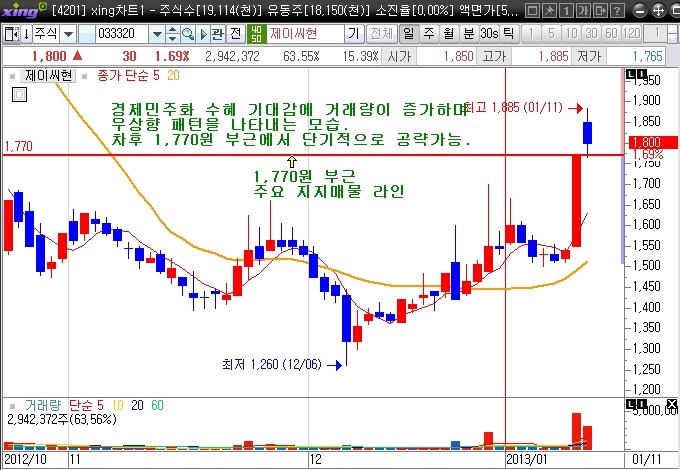Click the 최저 1,260 (12/06) annotation
Screen dimensions: 680x470
(282, 365)
